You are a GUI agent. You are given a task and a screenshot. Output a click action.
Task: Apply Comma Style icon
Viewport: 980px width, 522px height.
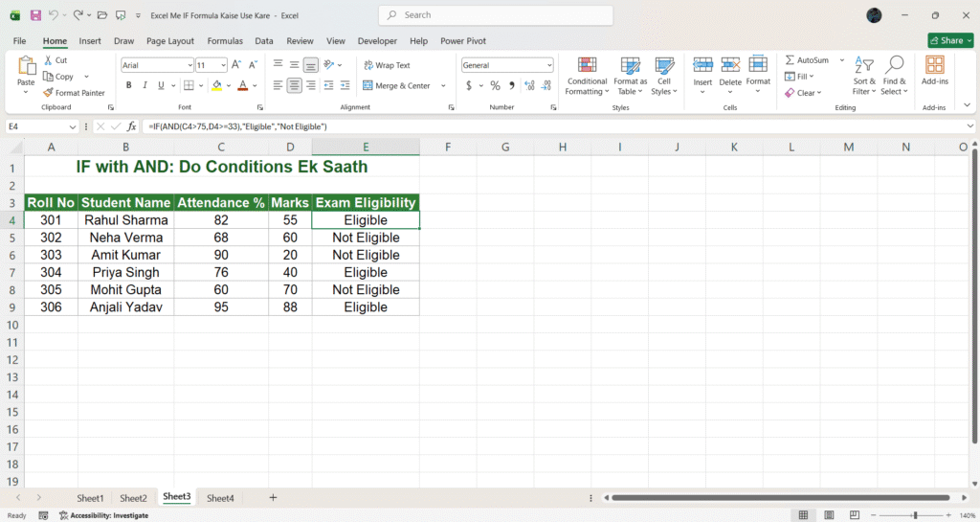click(512, 85)
